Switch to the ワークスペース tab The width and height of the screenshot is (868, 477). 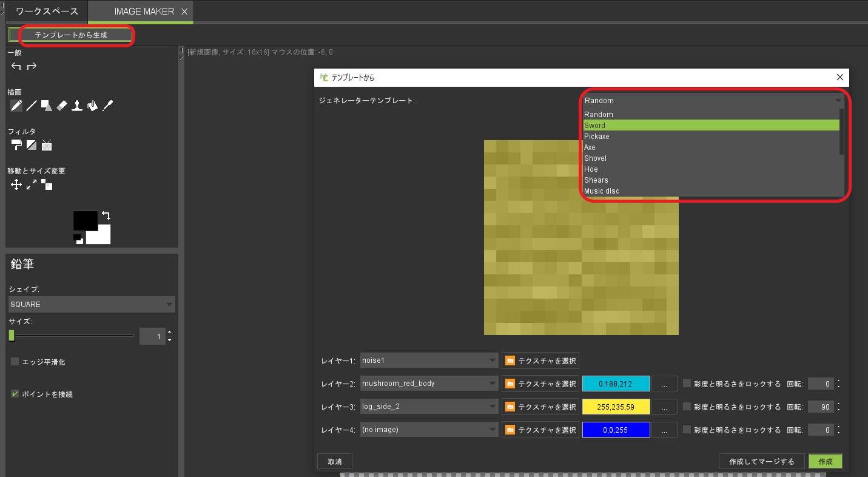(47, 12)
